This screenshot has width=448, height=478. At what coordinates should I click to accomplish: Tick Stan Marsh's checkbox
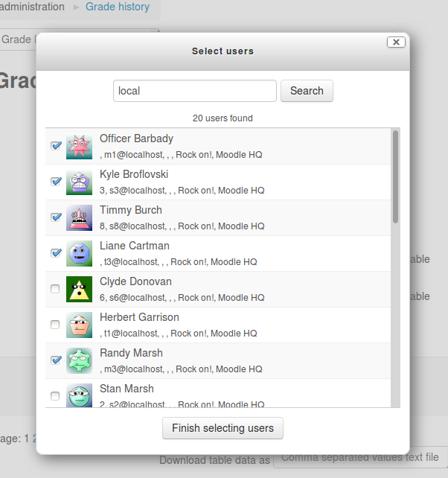[x=55, y=395]
